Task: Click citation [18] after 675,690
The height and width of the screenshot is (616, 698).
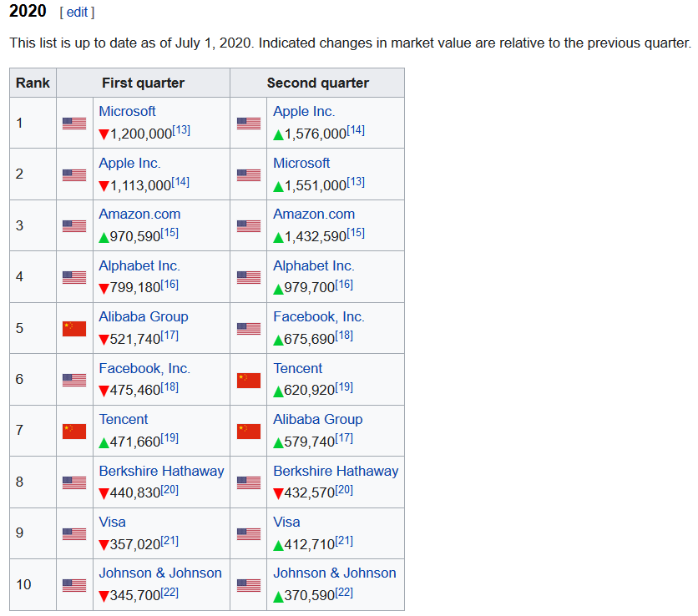Action: [344, 336]
